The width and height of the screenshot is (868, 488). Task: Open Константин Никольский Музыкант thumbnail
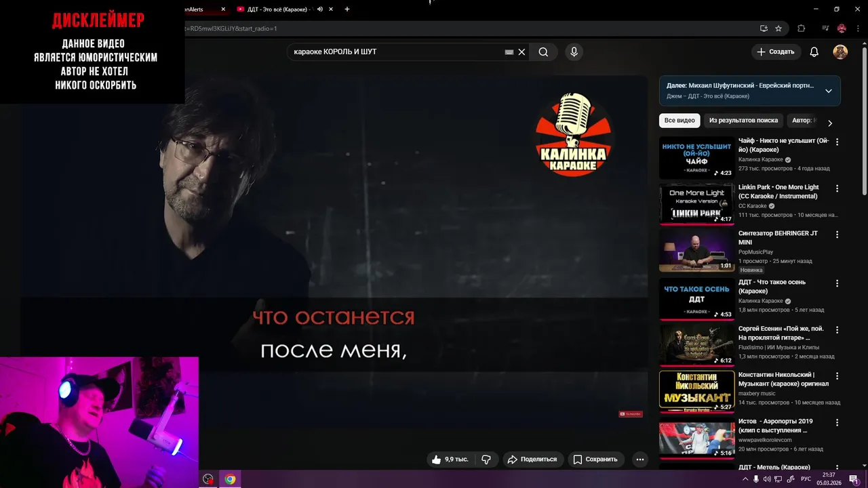[696, 391]
